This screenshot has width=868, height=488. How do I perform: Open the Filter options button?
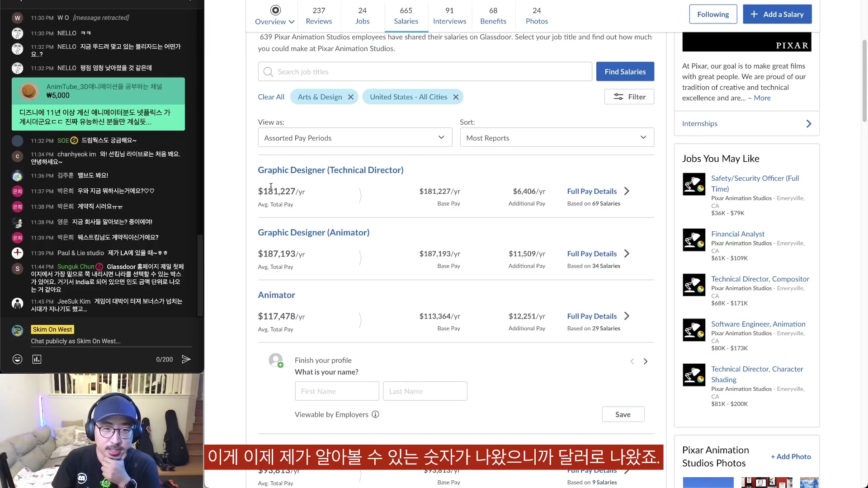[629, 97]
